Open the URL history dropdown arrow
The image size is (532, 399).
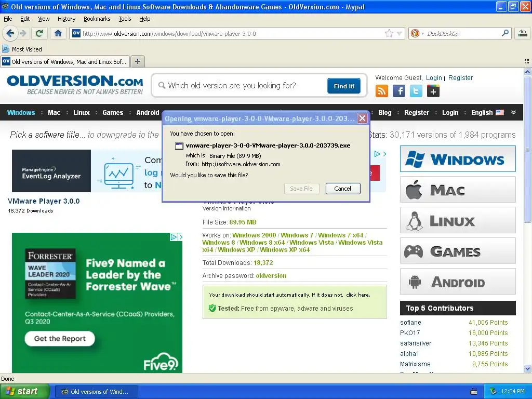click(x=400, y=33)
